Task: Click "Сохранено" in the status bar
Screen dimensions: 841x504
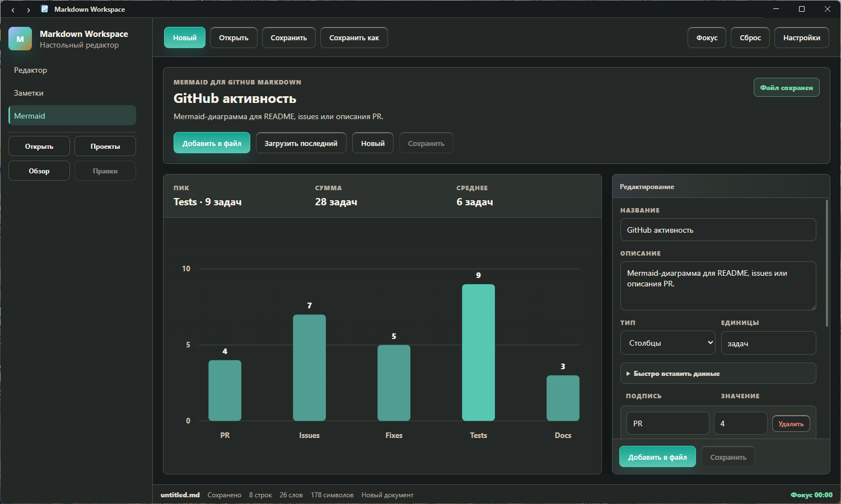Action: tap(225, 495)
